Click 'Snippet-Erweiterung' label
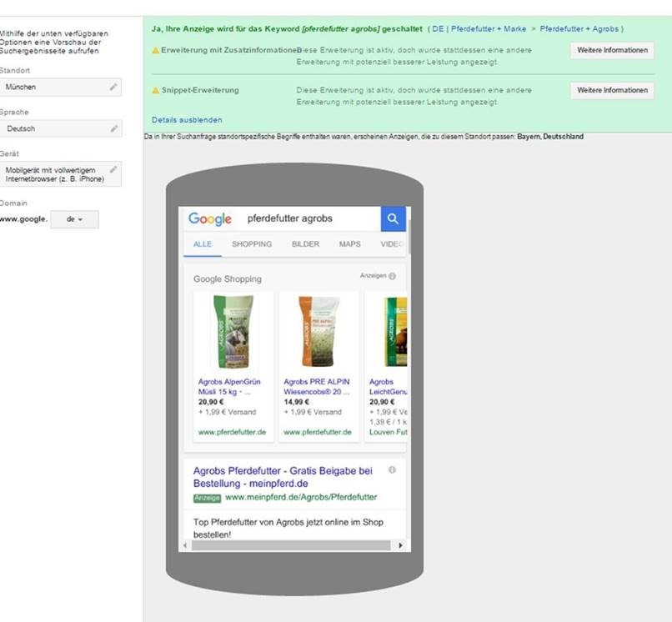Screen dimensions: 672x622 pos(200,90)
